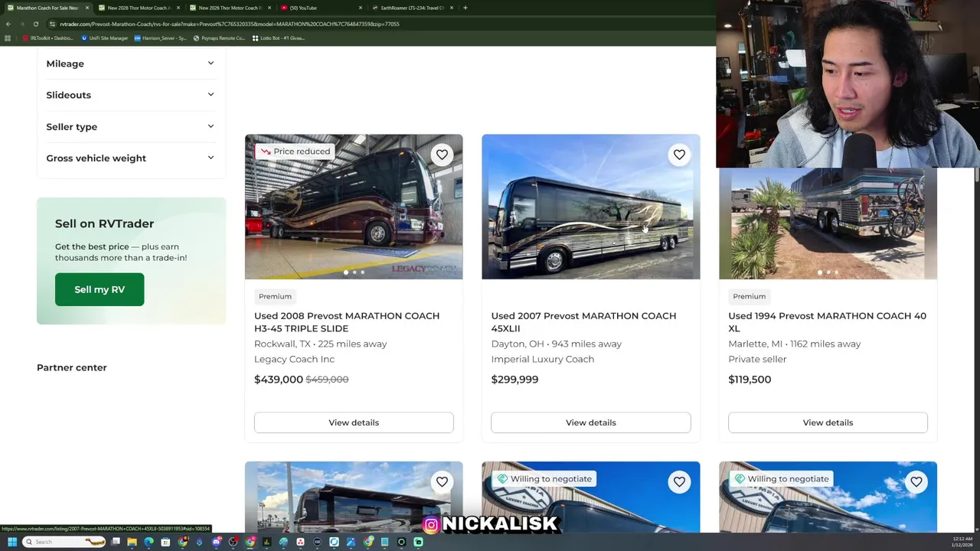
Task: Close the EarthRoamer LTS-234 tab
Action: [452, 8]
